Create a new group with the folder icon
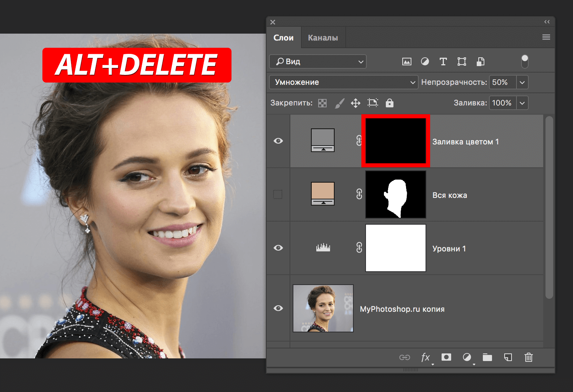 [487, 358]
